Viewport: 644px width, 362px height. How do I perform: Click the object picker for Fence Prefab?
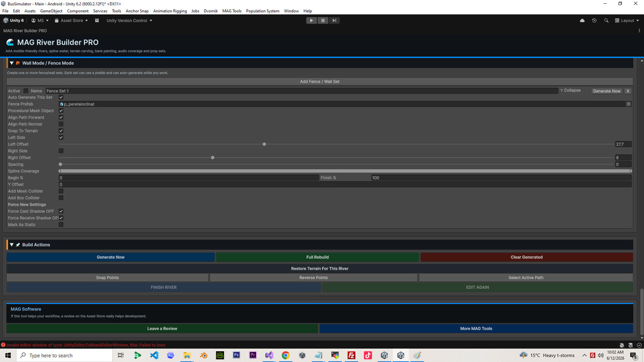(x=628, y=104)
